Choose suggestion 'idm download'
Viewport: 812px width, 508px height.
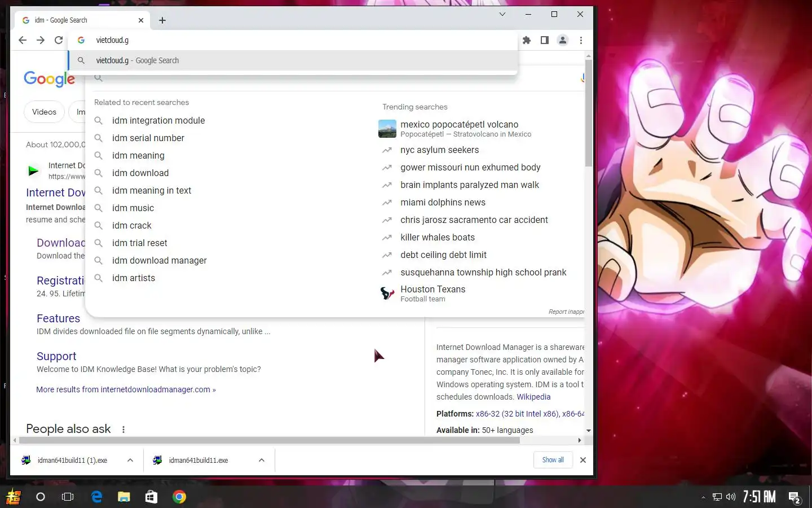[x=140, y=173]
